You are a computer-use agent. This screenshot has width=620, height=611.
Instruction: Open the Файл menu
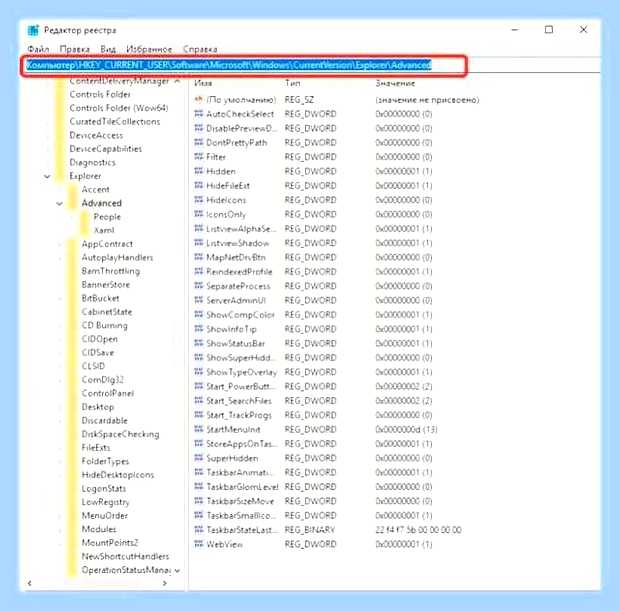[x=38, y=49]
